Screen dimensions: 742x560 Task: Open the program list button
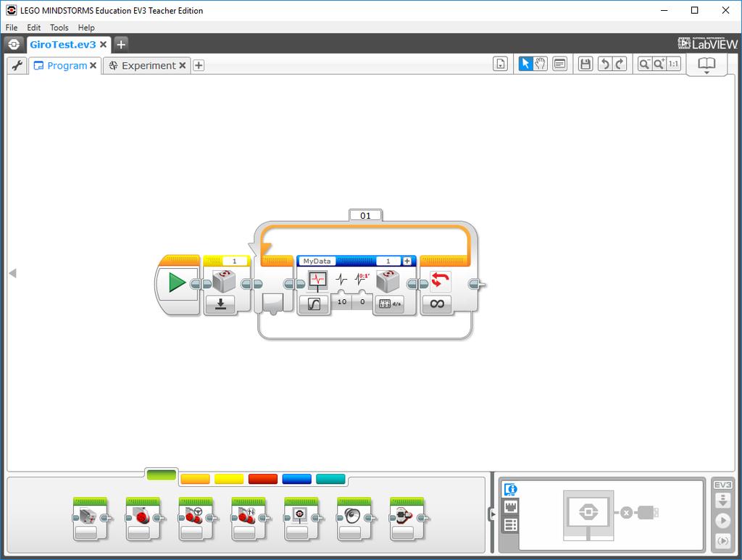500,64
